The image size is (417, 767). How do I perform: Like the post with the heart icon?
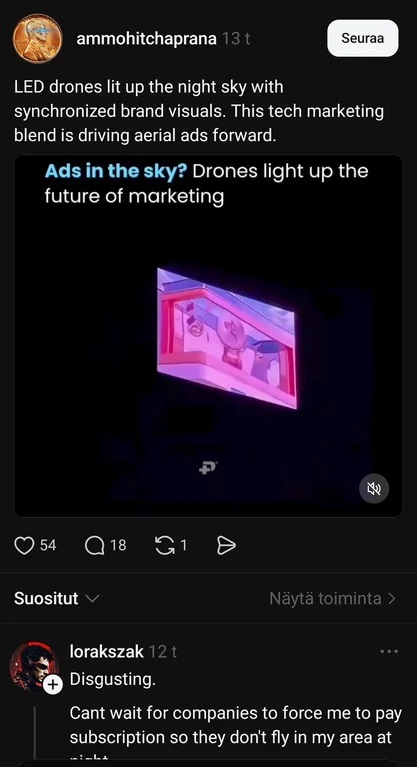24,546
